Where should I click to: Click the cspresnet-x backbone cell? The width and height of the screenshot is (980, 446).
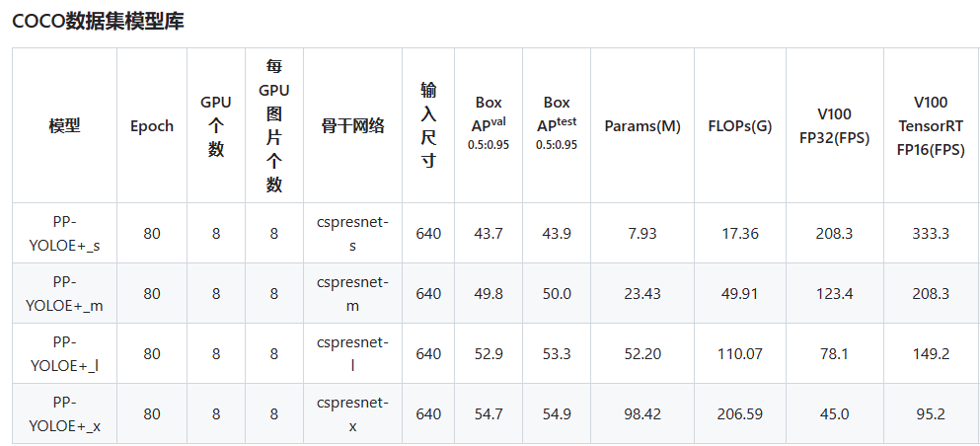click(x=352, y=413)
